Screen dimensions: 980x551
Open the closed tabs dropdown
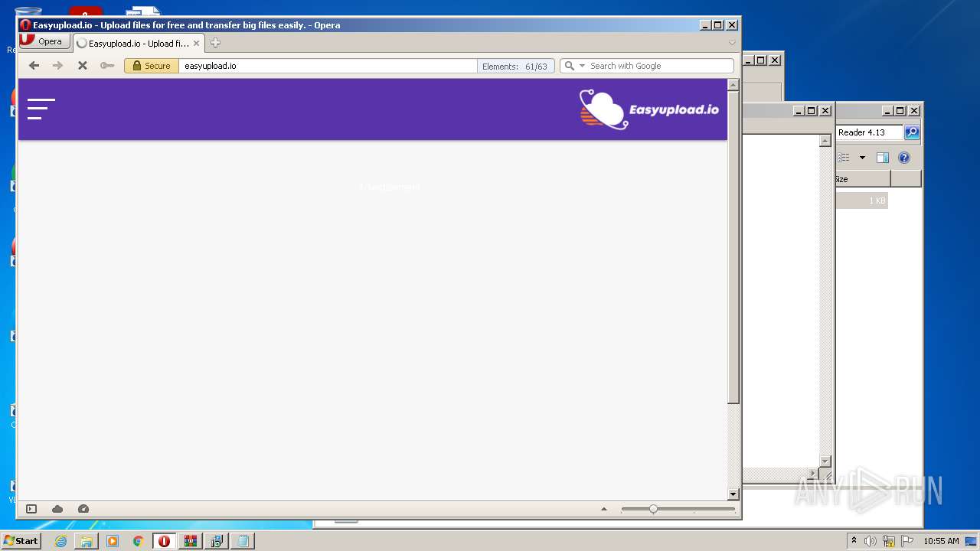732,43
